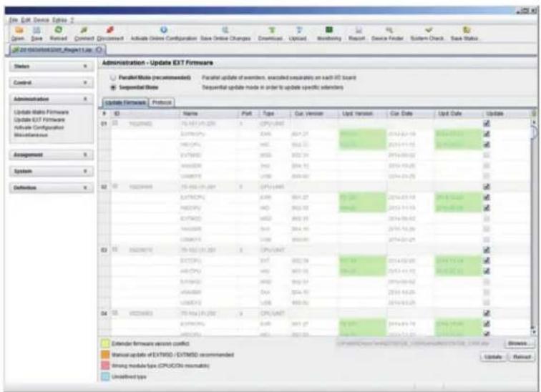The height and width of the screenshot is (392, 541).
Task: Click Activate Online Configuration icon
Action: (x=164, y=30)
